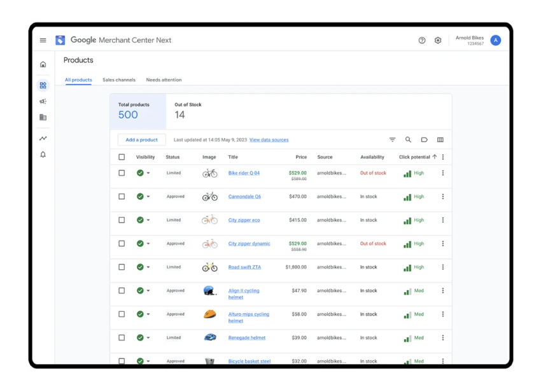Open the help question mark icon
This screenshot has height=392, width=541.
pos(421,40)
